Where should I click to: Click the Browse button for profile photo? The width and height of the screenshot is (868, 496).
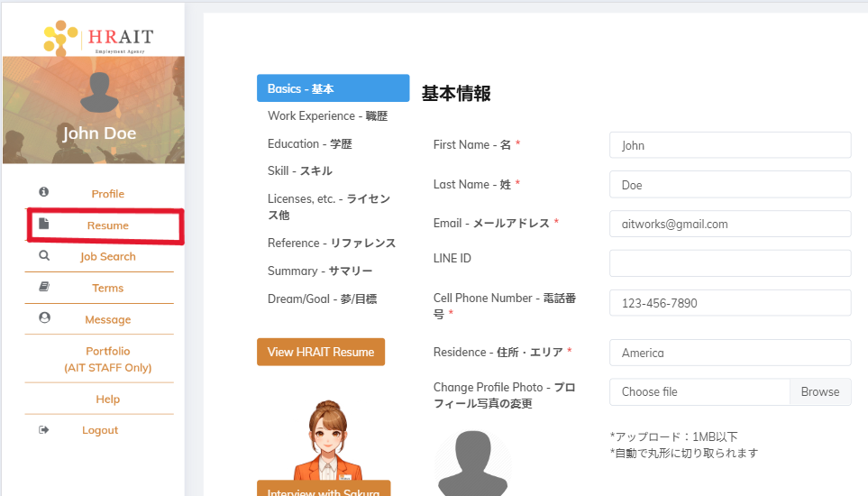pos(820,392)
